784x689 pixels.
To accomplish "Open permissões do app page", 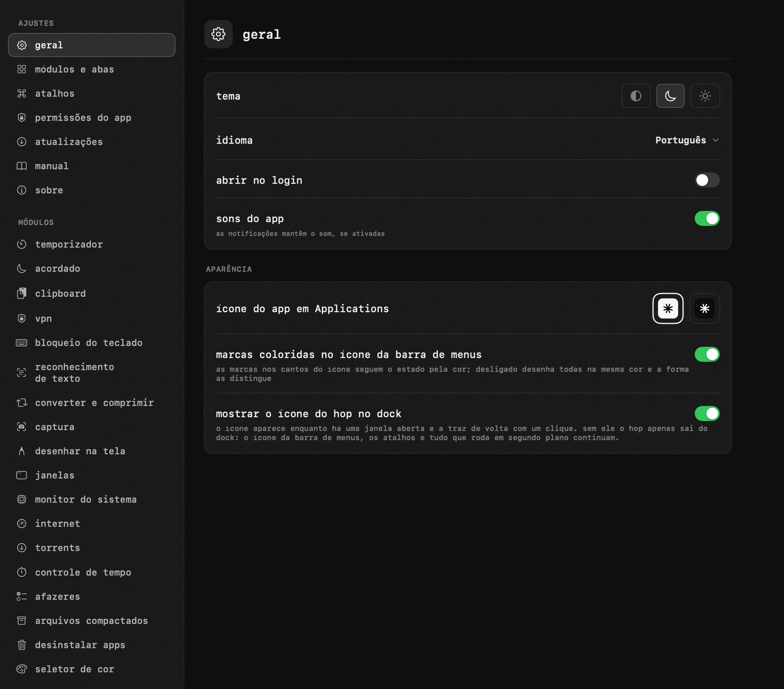I will (92, 118).
